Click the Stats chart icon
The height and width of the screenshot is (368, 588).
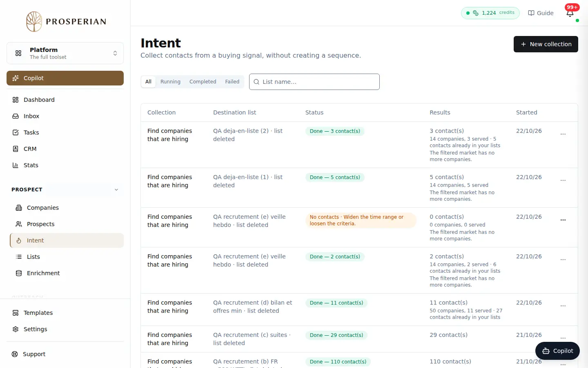(x=16, y=165)
